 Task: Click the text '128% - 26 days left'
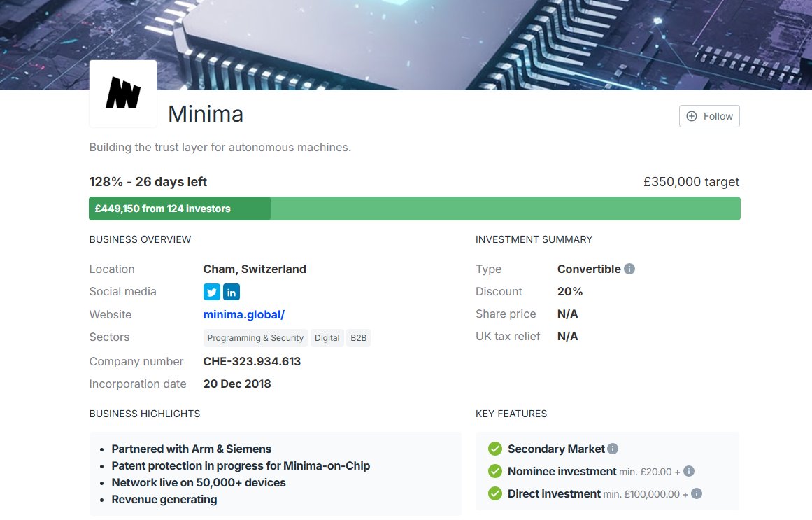pos(148,182)
